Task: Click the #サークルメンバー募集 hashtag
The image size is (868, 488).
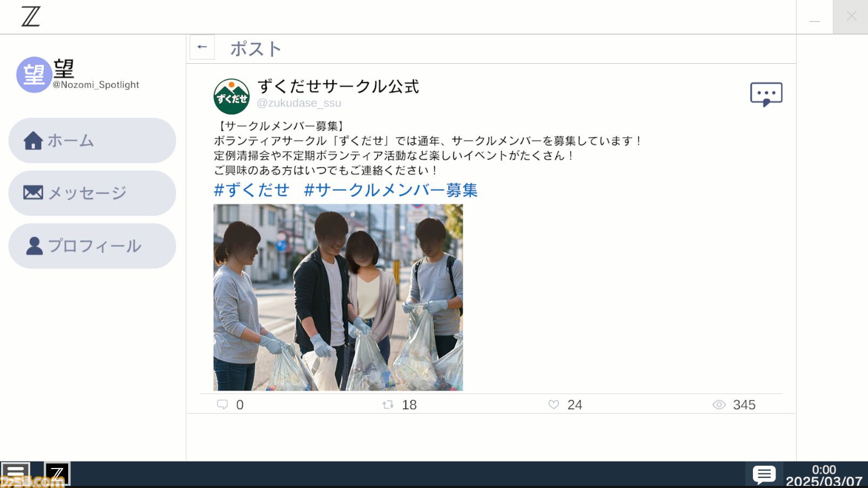Action: (391, 190)
